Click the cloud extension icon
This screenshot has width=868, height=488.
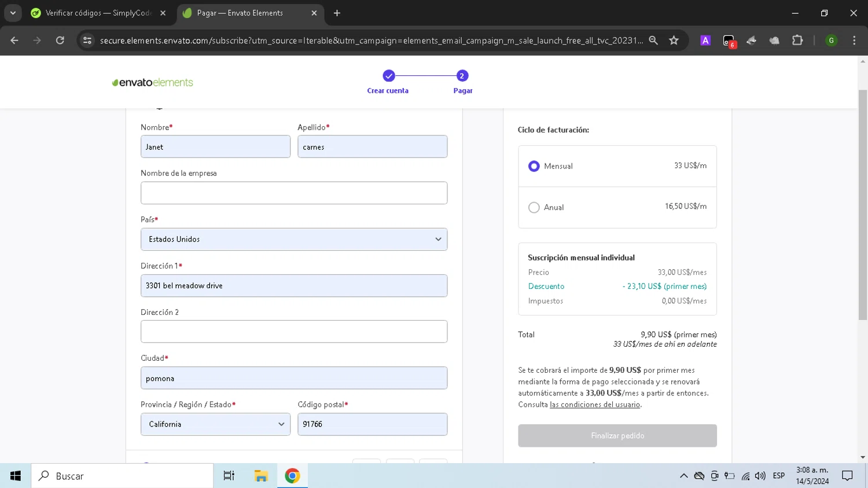point(774,41)
